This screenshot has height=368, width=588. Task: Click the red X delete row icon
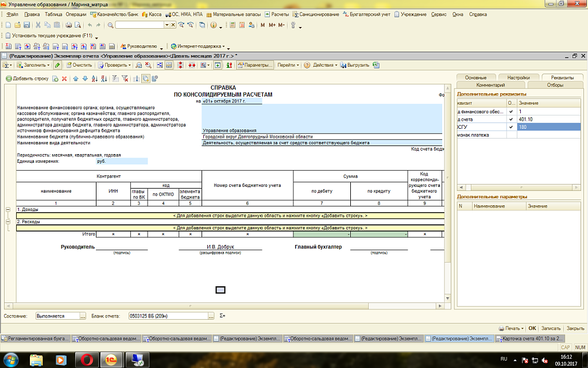[x=64, y=79]
